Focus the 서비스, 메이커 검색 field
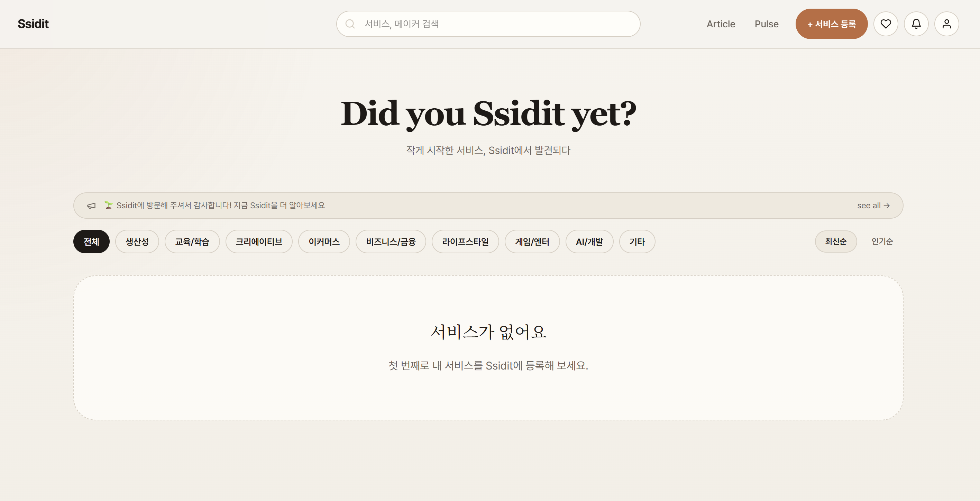 495,24
